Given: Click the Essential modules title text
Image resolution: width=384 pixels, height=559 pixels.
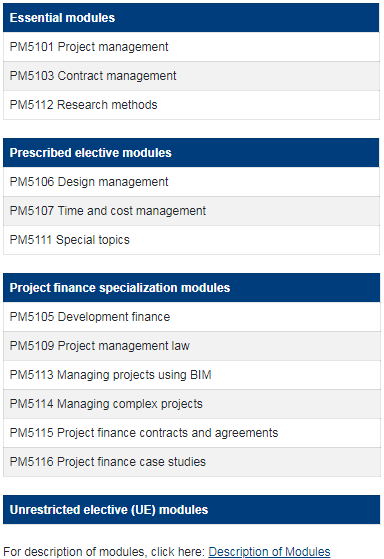Looking at the screenshot, I should point(62,18).
